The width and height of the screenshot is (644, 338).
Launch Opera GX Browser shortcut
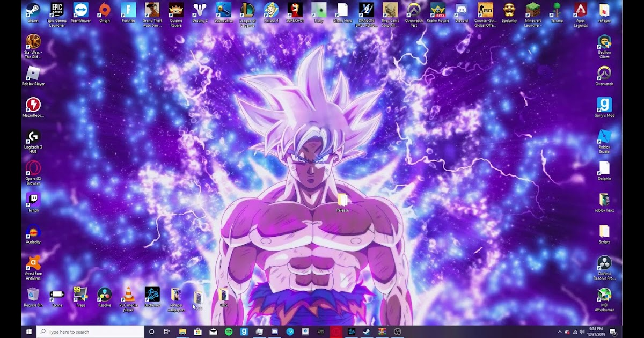[33, 173]
